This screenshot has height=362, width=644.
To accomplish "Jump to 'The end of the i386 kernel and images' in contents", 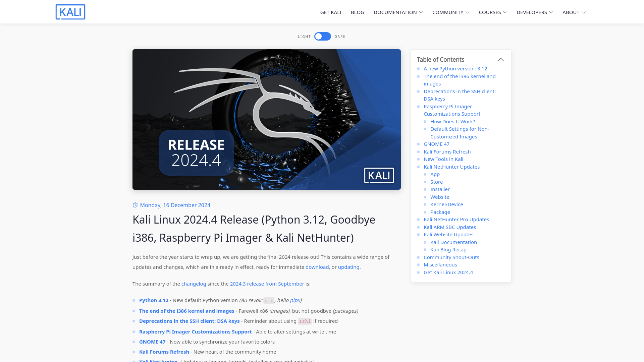I will pos(460,80).
